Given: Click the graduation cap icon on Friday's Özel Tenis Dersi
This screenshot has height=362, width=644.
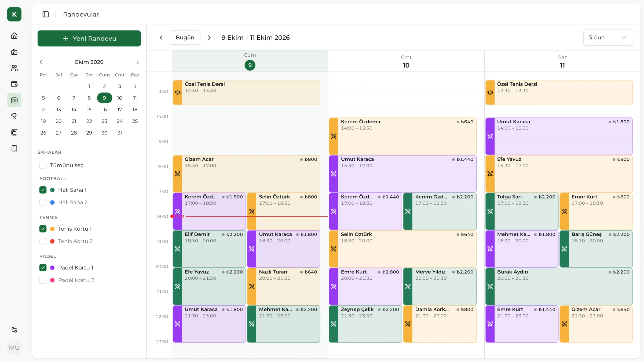Looking at the screenshot, I should [178, 93].
